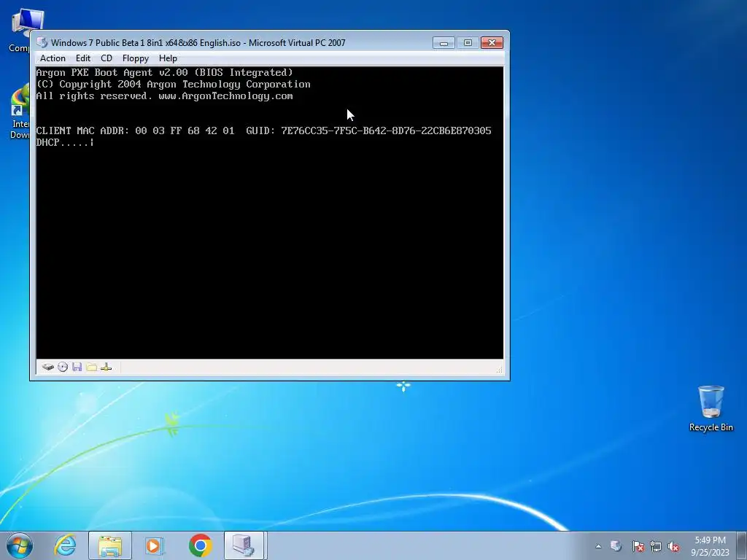The image size is (747, 560).
Task: Maximize the Virtual PC window
Action: [468, 43]
